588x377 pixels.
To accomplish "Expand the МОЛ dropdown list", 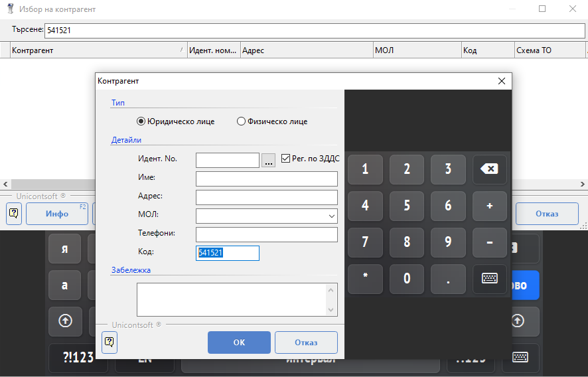I will click(331, 216).
